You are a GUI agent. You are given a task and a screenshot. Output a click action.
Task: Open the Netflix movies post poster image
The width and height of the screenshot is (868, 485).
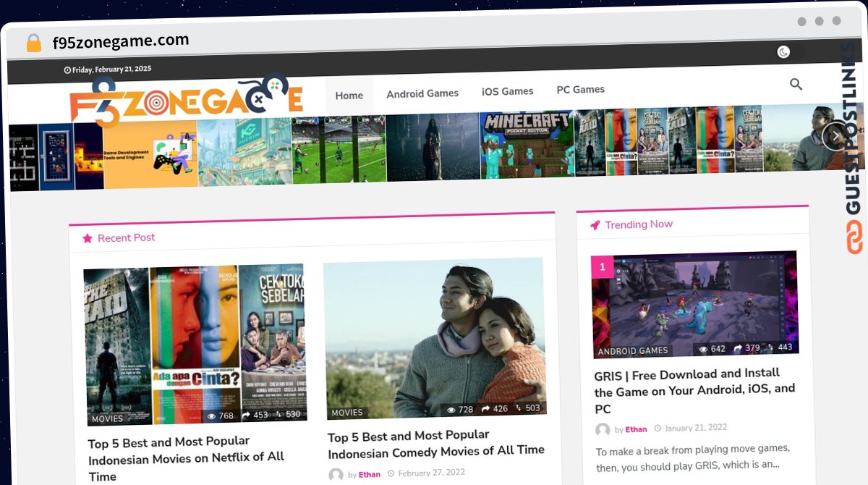click(x=195, y=345)
